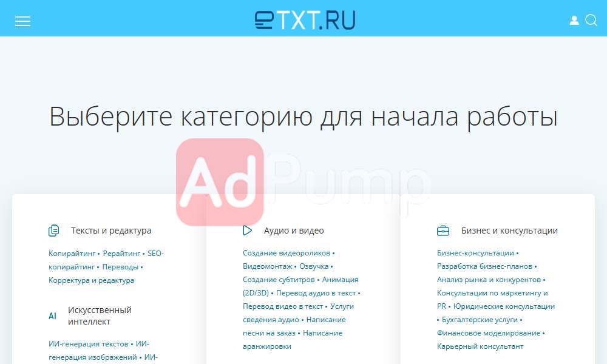Click the search magnifier icon

[591, 20]
